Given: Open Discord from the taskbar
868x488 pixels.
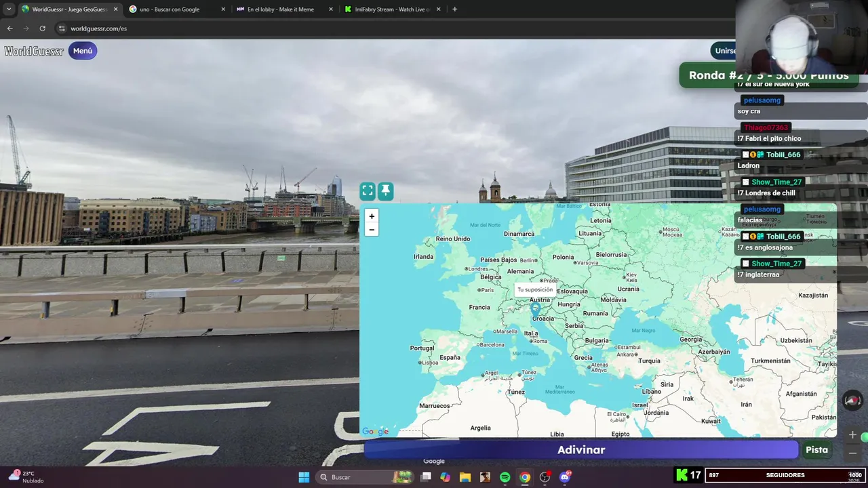Looking at the screenshot, I should pyautogui.click(x=565, y=477).
